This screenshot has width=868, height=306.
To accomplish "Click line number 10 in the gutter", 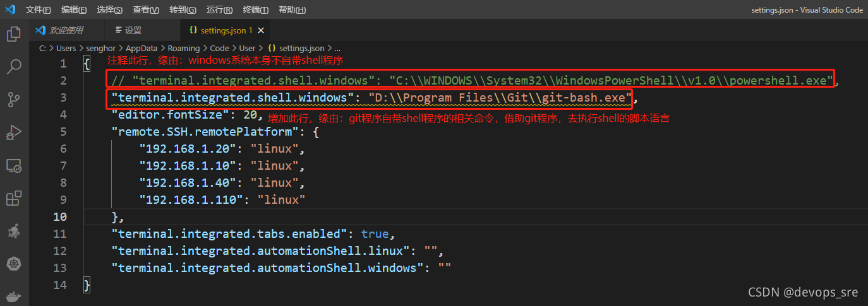I will [x=60, y=217].
